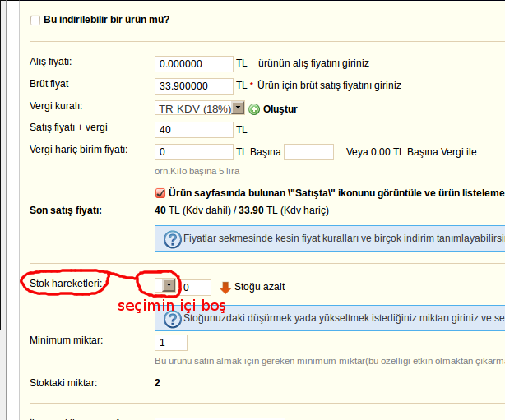This screenshot has width=505, height=420.
Task: Click the Vergi hariç birim fiyatı field
Action: pyautogui.click(x=194, y=152)
